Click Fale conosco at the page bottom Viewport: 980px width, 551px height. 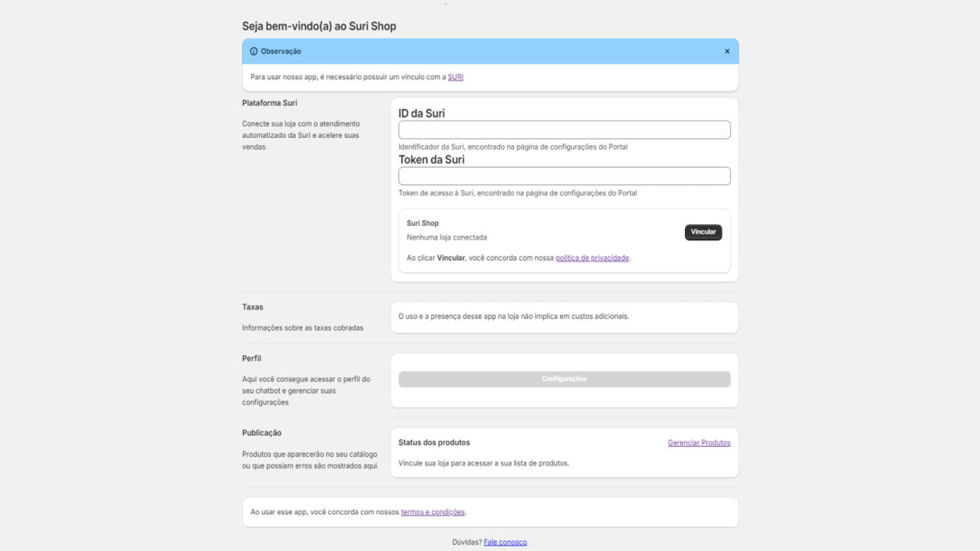tap(505, 542)
